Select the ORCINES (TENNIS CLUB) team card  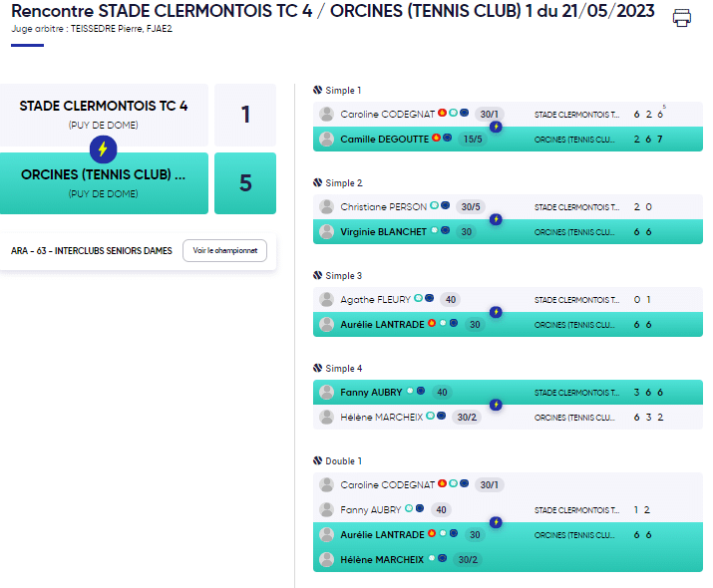click(104, 183)
